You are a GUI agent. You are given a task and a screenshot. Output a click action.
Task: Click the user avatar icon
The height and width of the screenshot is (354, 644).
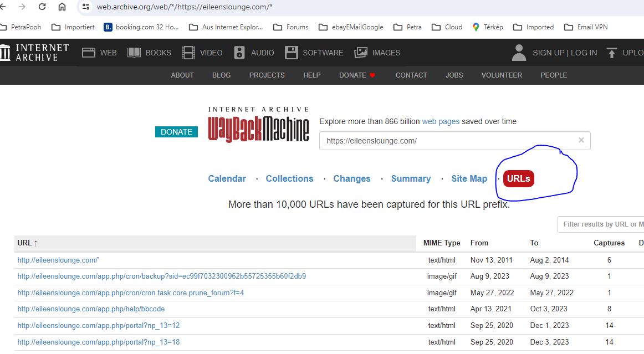519,53
